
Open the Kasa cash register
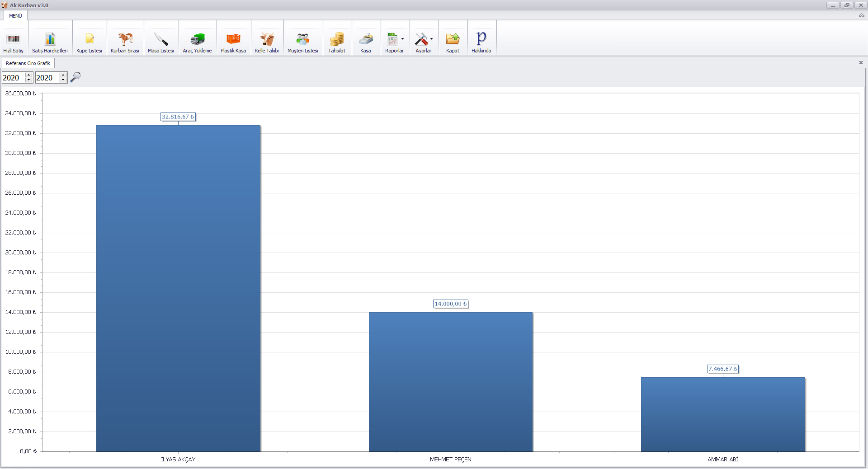point(365,40)
